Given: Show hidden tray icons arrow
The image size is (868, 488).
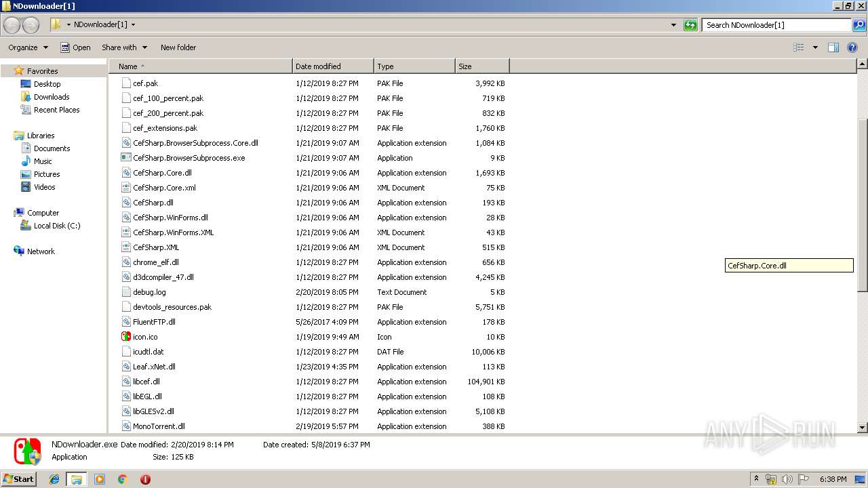Looking at the screenshot, I should 757,479.
